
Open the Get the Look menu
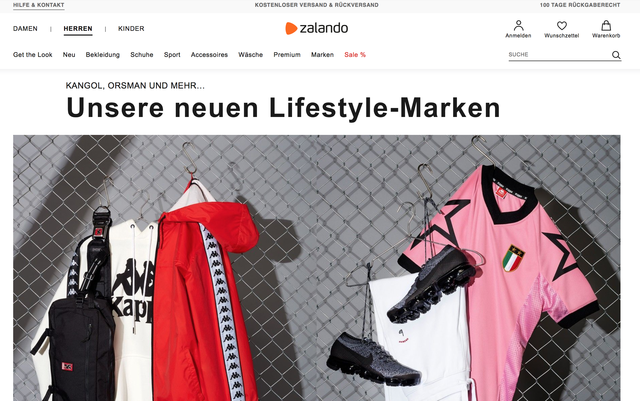coord(33,55)
